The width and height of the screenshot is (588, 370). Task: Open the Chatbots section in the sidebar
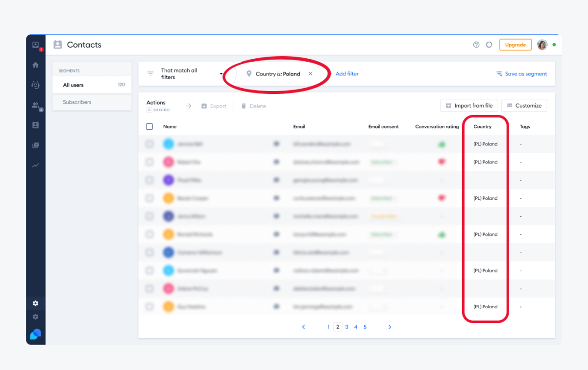35,85
